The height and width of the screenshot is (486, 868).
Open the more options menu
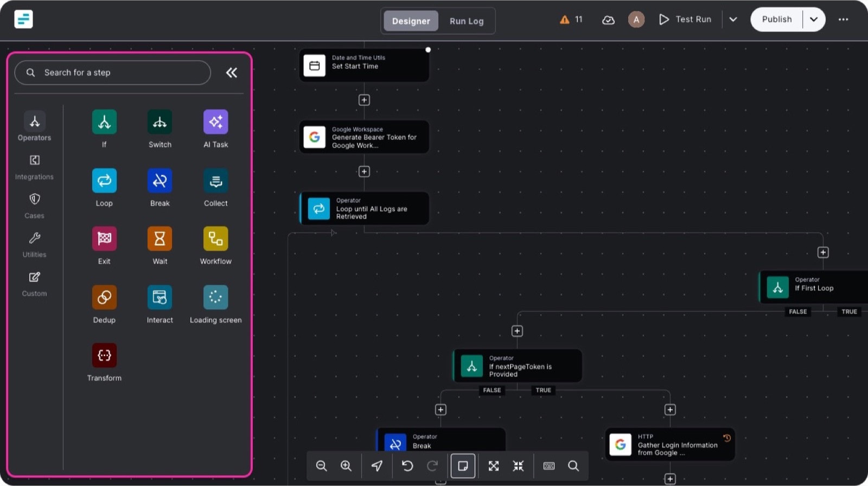click(x=843, y=20)
